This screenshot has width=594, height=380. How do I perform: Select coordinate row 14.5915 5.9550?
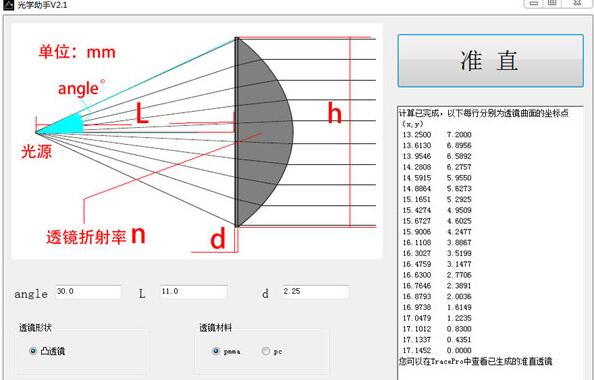(x=437, y=178)
